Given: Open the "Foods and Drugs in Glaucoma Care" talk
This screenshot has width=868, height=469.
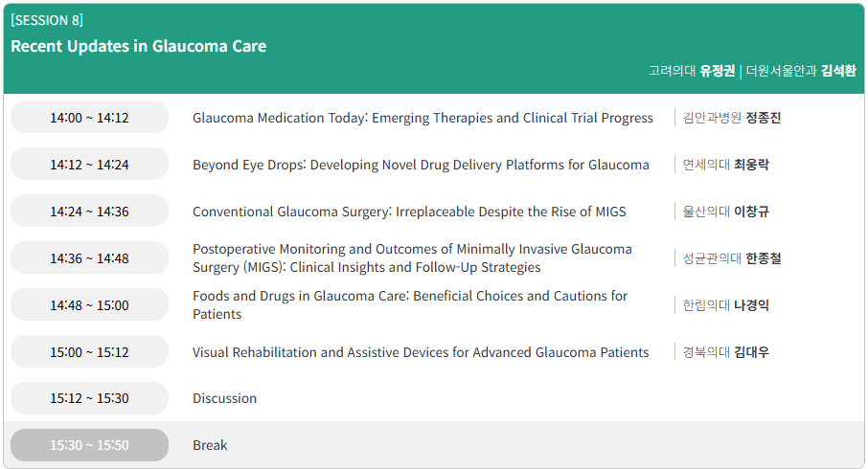Looking at the screenshot, I should tap(410, 305).
